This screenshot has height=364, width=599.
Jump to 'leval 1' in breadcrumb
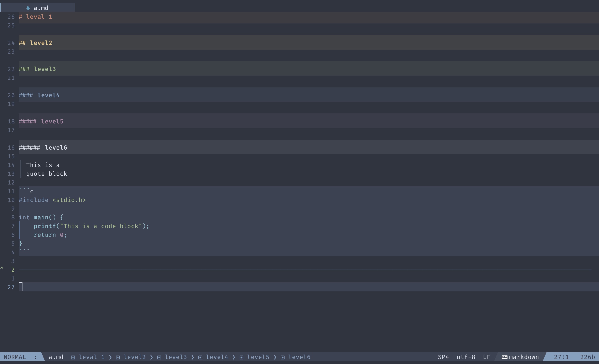click(x=91, y=357)
